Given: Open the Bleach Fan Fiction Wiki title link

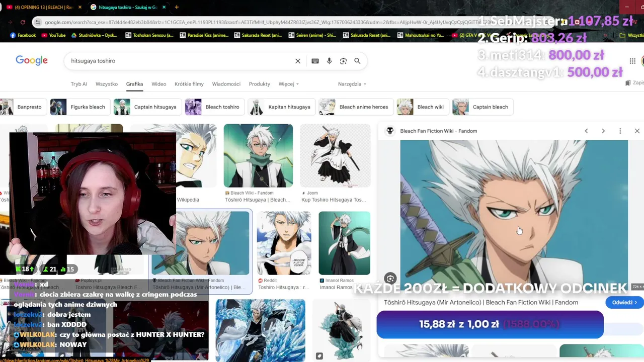Looking at the screenshot, I should point(481,302).
